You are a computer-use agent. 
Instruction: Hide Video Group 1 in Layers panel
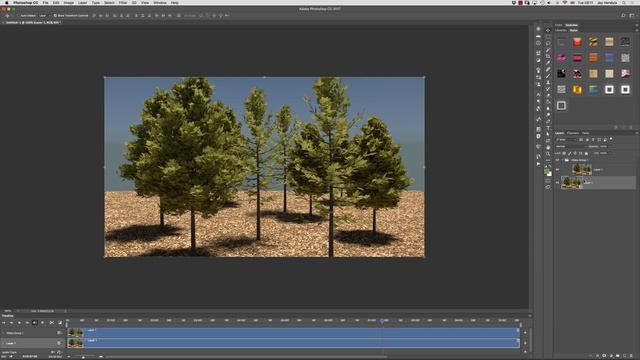tap(557, 160)
